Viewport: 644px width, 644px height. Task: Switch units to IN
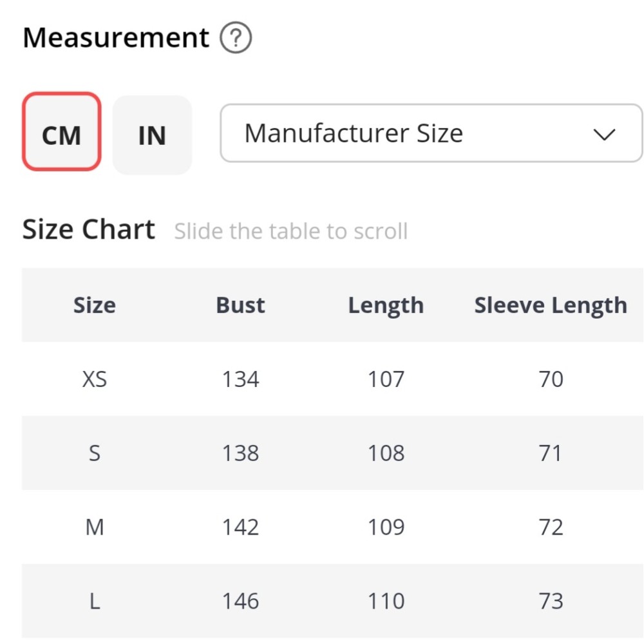(152, 135)
